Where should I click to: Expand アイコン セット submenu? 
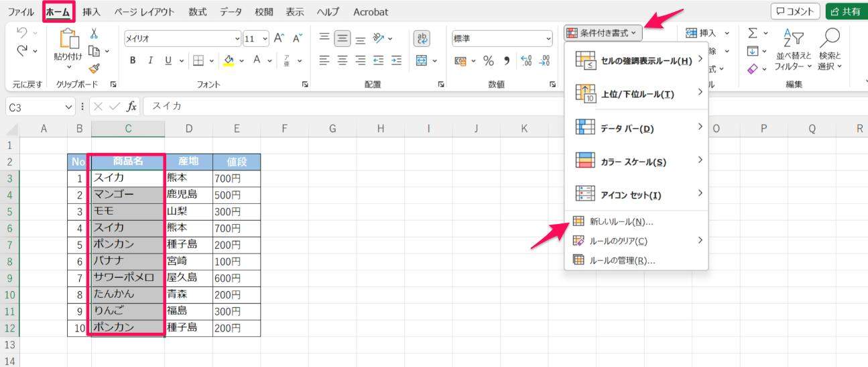(x=637, y=195)
